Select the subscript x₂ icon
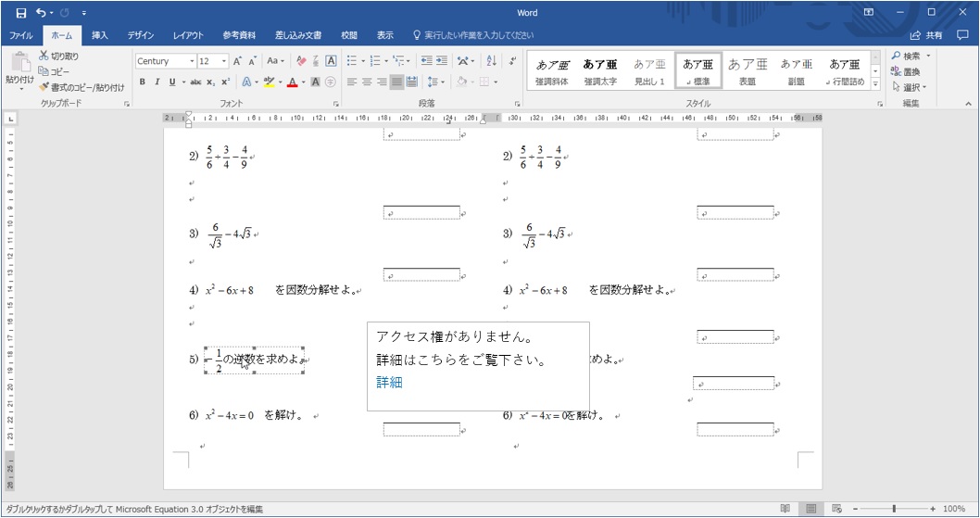980x518 pixels. [213, 82]
